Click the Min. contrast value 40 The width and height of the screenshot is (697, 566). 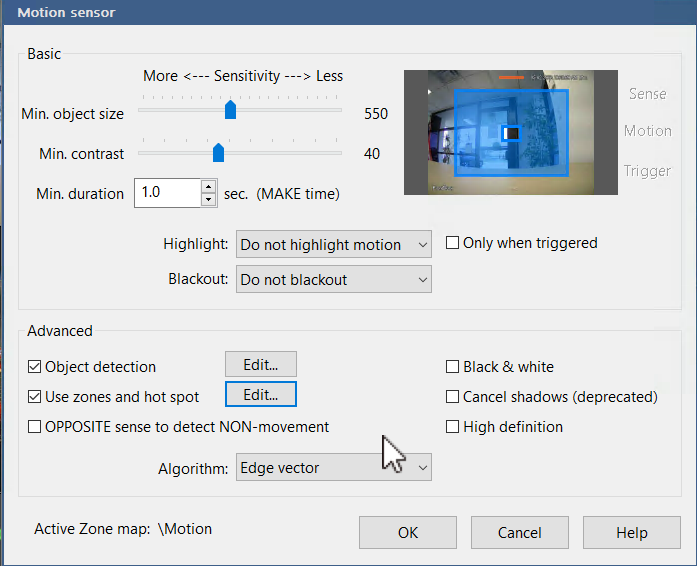pyautogui.click(x=372, y=154)
